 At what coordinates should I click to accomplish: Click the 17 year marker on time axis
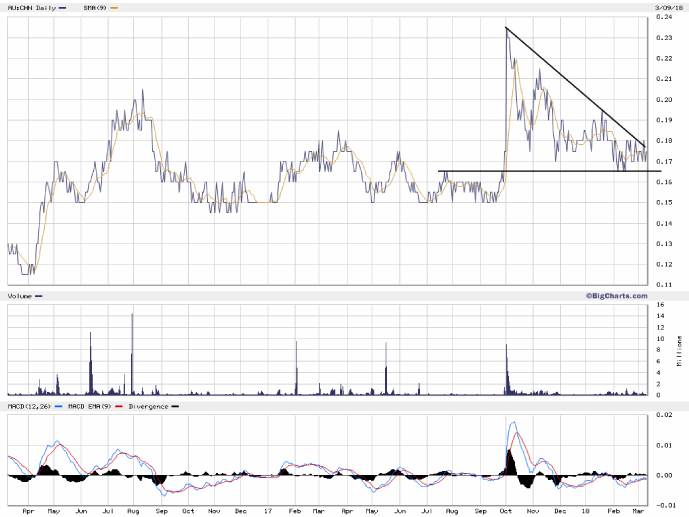click(268, 510)
